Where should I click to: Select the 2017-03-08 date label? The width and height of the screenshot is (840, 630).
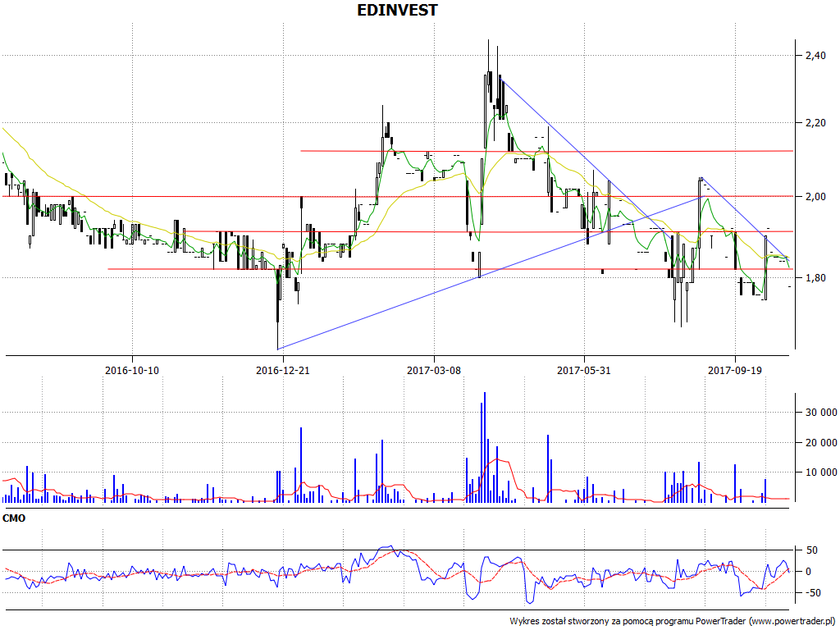[x=434, y=370]
